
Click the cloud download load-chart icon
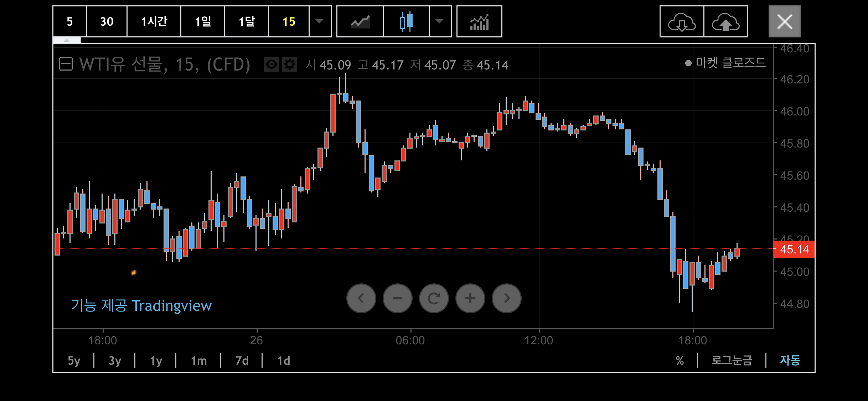tap(682, 21)
